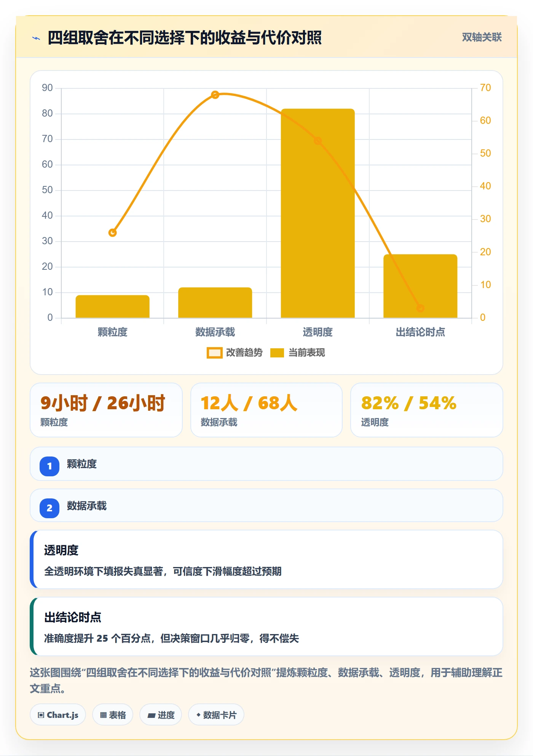Click the text 全透明环境下填报失真显著
Screen dimensions: 533x756
click(x=104, y=571)
